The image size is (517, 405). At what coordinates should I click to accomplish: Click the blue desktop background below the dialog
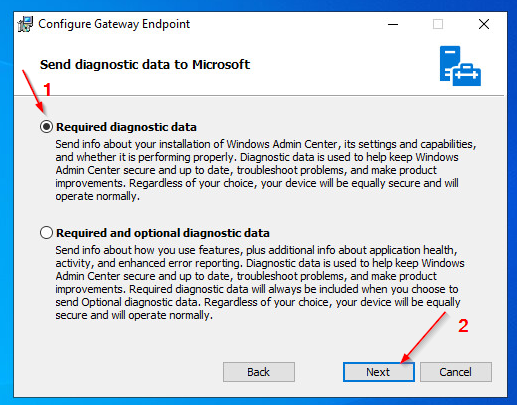click(258, 401)
